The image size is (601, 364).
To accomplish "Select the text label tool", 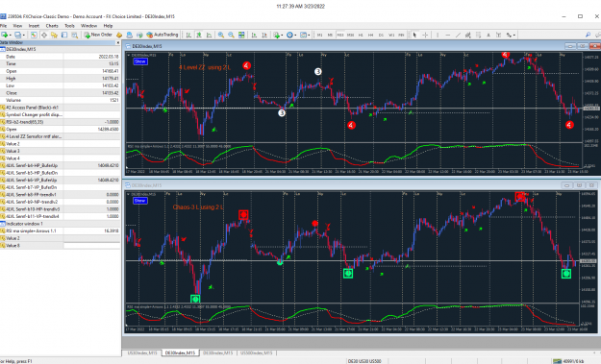I will pos(499,35).
